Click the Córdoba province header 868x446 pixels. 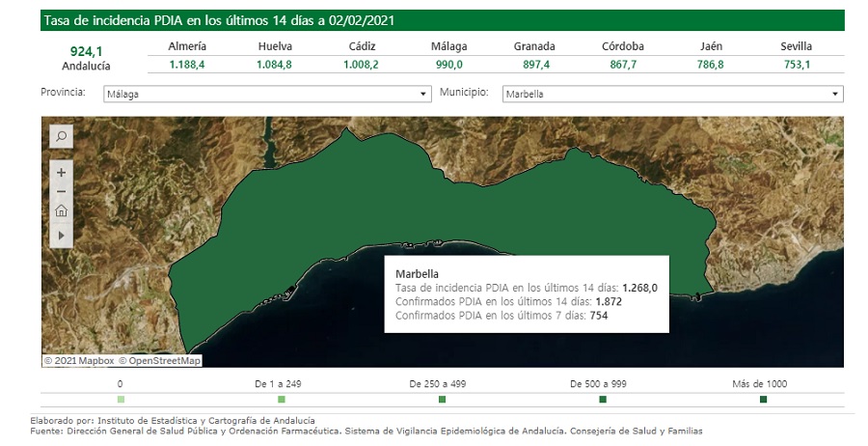point(623,46)
